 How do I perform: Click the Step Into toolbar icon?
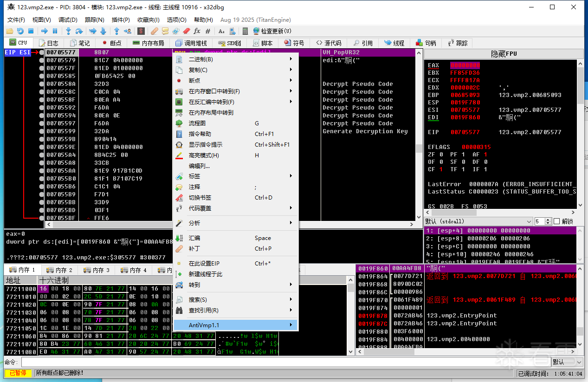68,31
